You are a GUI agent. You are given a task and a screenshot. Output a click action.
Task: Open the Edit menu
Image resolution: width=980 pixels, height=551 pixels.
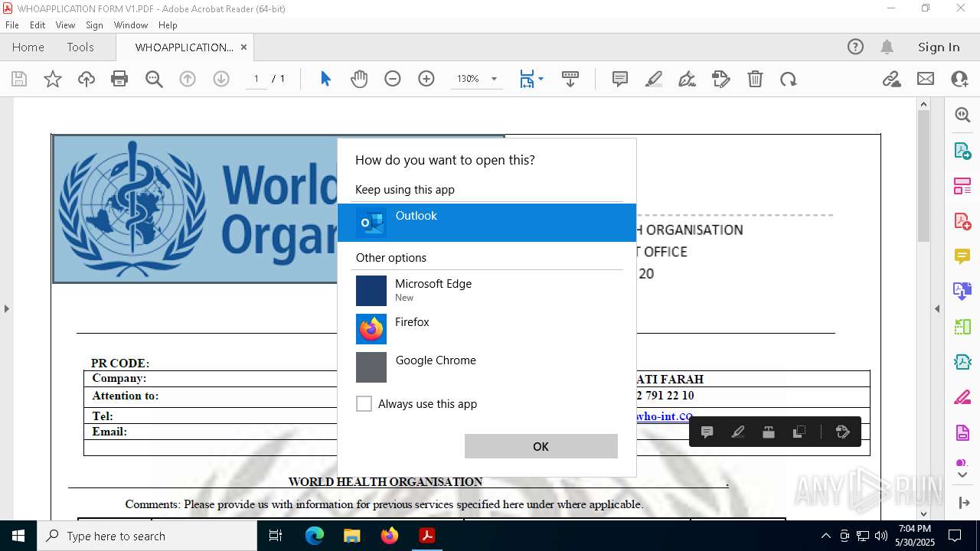(x=38, y=24)
